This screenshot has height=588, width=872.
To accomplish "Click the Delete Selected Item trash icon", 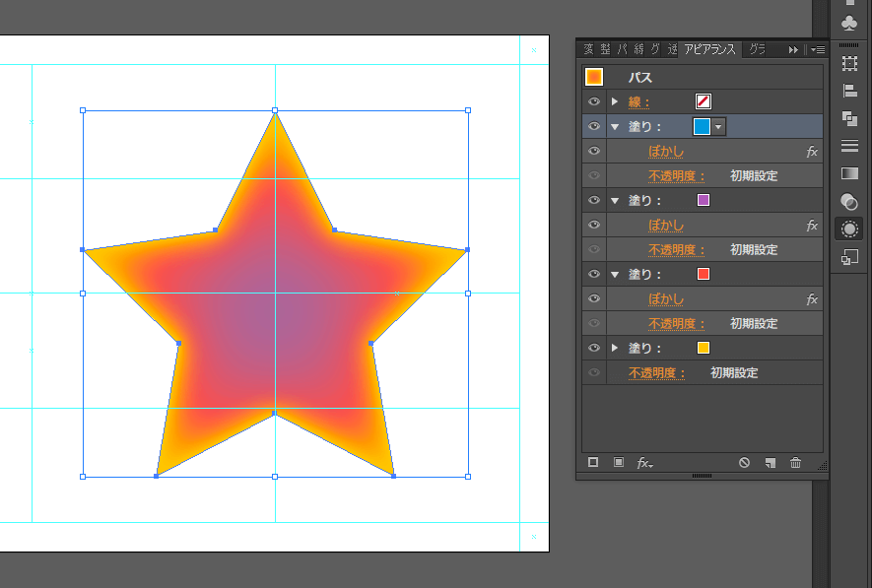I will 795,463.
